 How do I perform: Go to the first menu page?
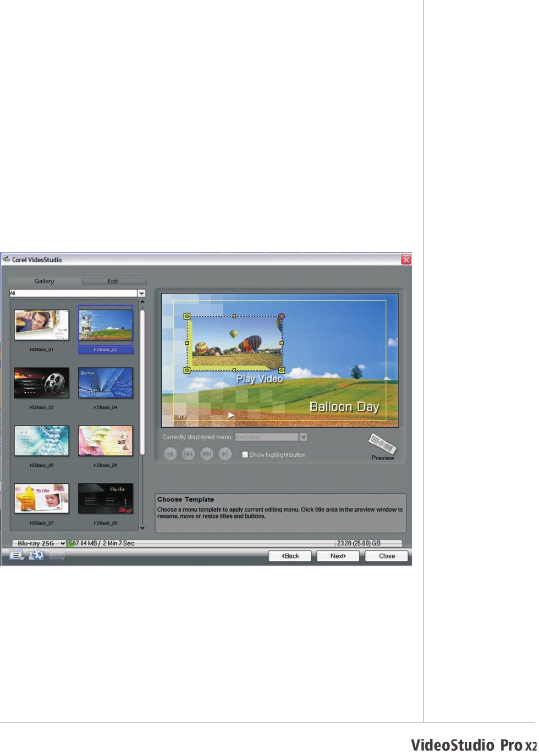click(170, 454)
